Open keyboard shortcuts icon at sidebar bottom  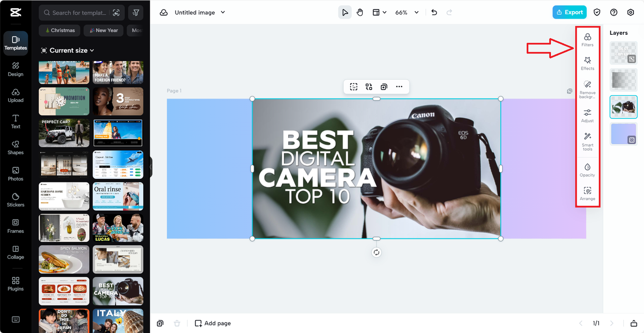[16, 319]
